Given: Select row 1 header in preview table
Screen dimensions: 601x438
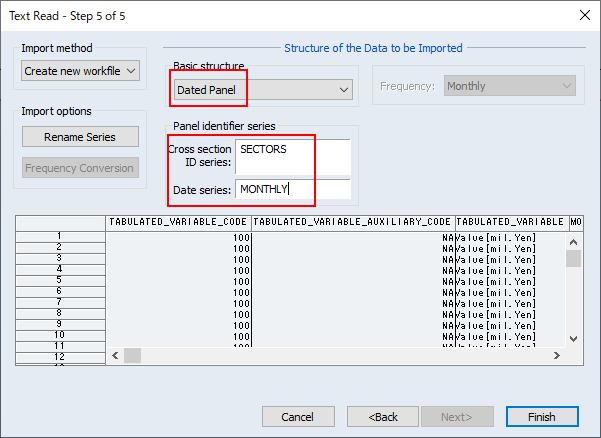Looking at the screenshot, I should click(60, 236).
